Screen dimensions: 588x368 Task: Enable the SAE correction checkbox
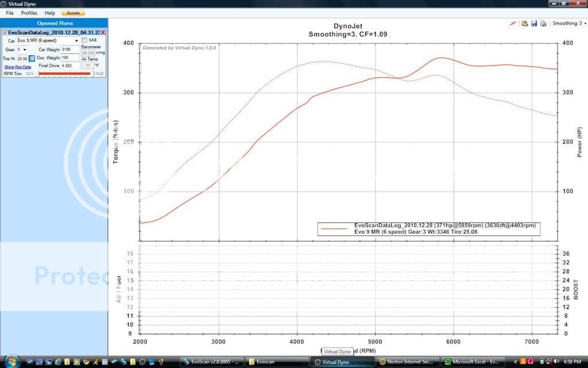click(84, 40)
